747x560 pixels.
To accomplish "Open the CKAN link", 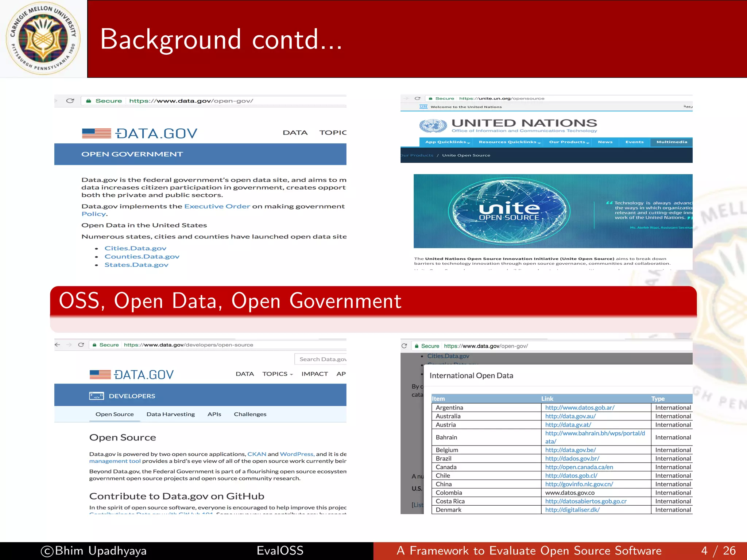I will [257, 454].
